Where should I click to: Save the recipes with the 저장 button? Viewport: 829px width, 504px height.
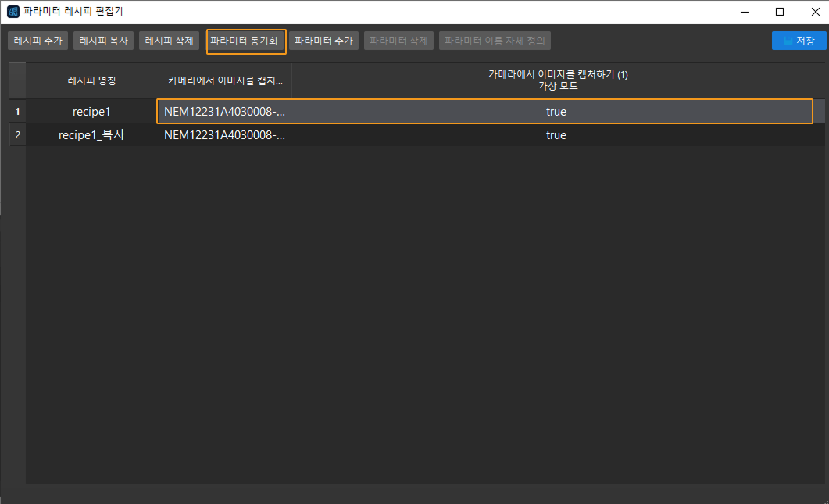pyautogui.click(x=799, y=41)
